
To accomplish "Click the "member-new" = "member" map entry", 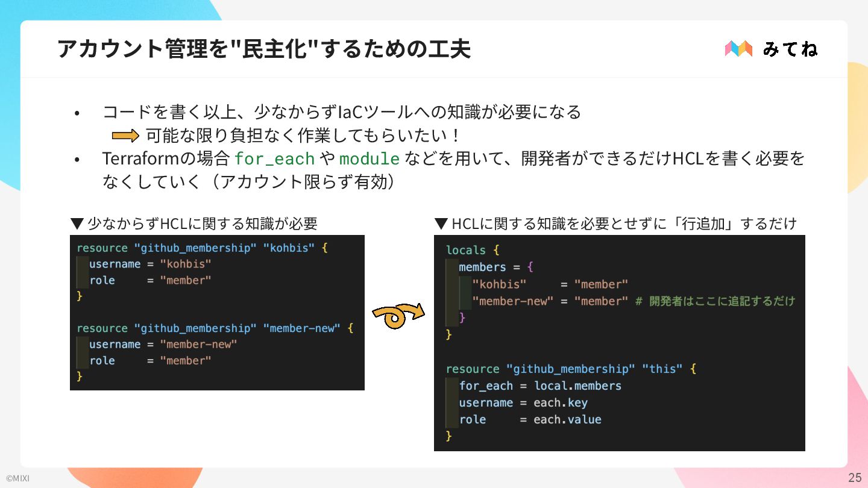I will click(x=550, y=301).
